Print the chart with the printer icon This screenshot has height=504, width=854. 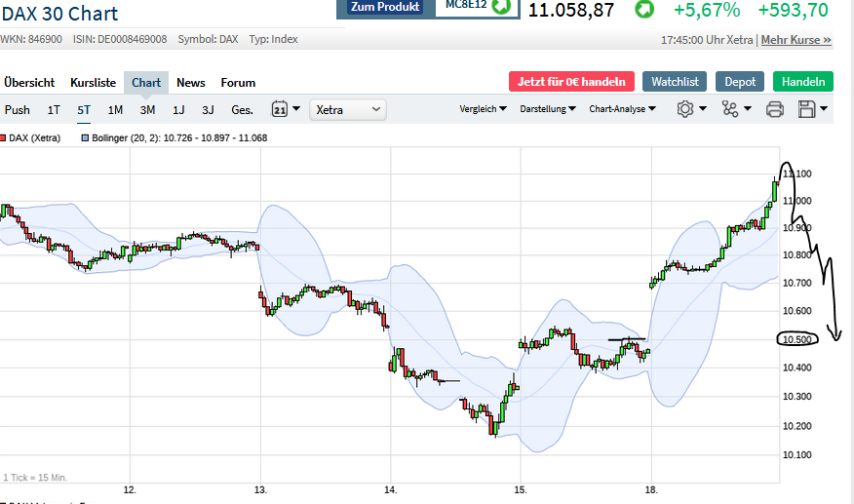click(775, 109)
